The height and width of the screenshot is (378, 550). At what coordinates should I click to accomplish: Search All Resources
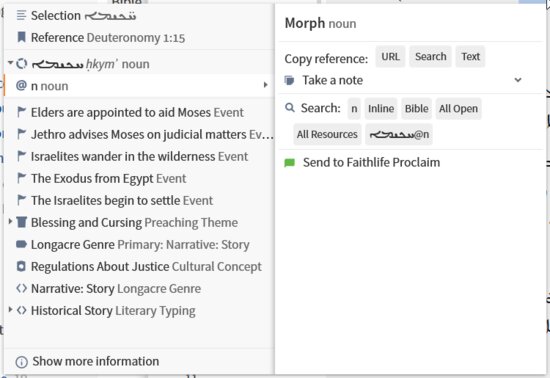click(327, 134)
